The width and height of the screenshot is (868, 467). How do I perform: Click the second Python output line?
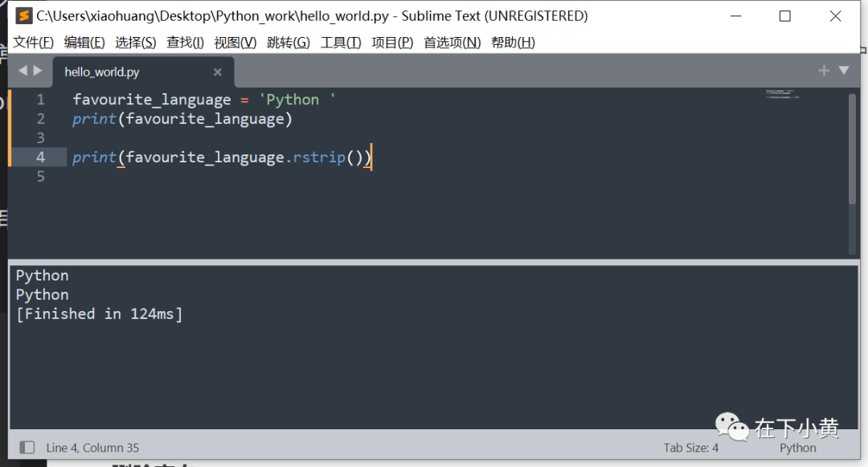pyautogui.click(x=42, y=295)
